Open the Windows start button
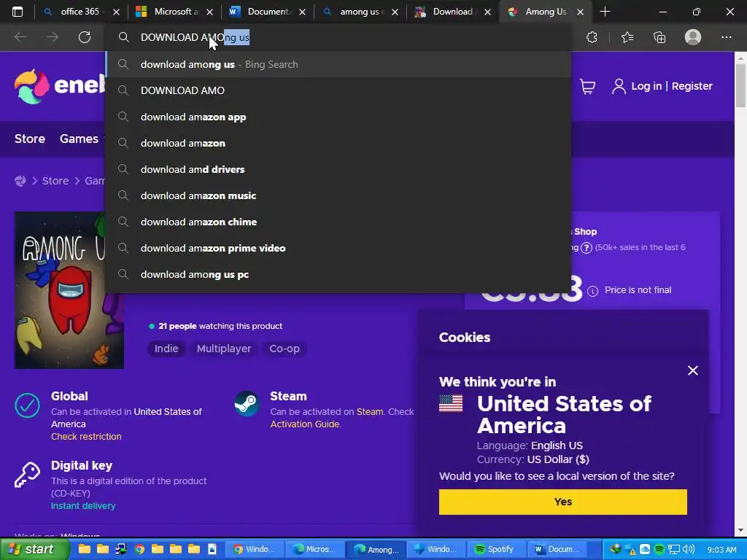Viewport: 747px width, 560px height. (34, 549)
